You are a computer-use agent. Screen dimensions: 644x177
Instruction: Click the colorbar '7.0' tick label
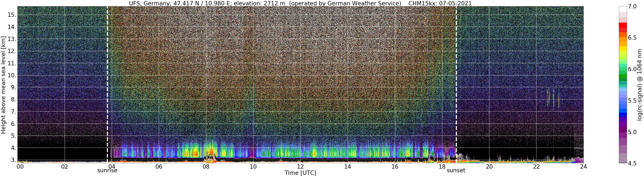632,6
